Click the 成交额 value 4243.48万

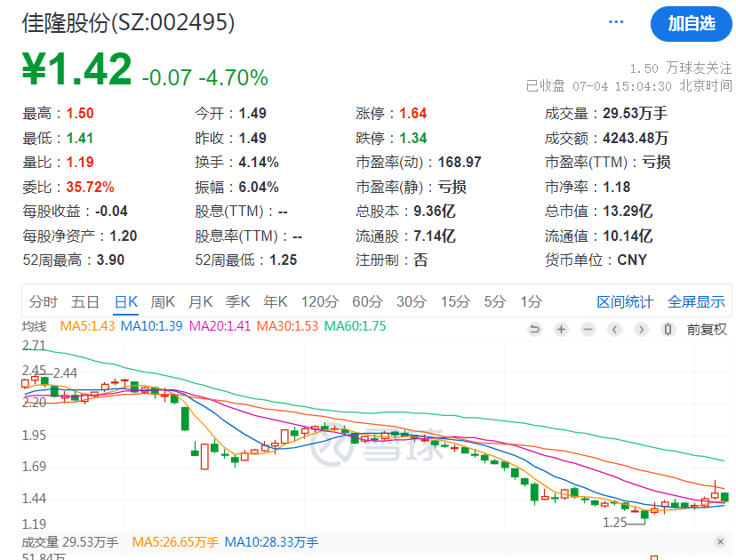[x=636, y=138]
